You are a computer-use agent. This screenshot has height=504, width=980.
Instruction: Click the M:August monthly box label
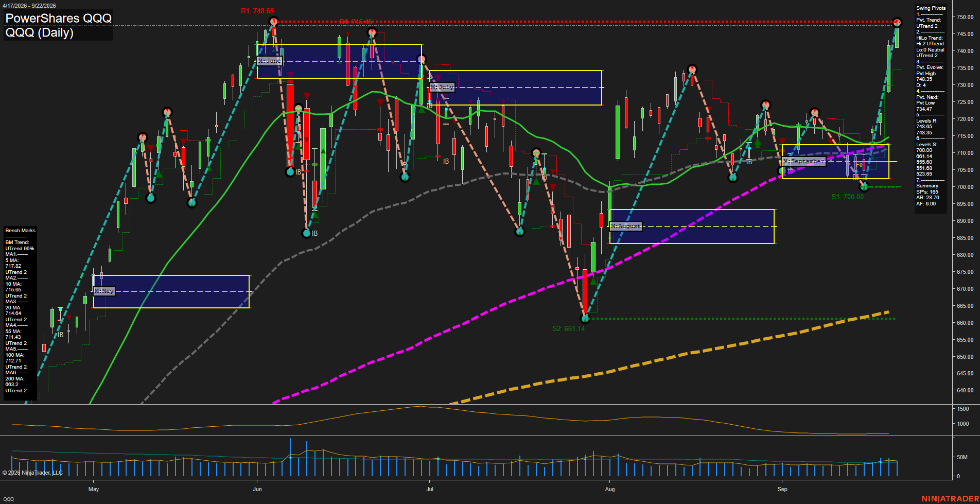click(x=625, y=226)
